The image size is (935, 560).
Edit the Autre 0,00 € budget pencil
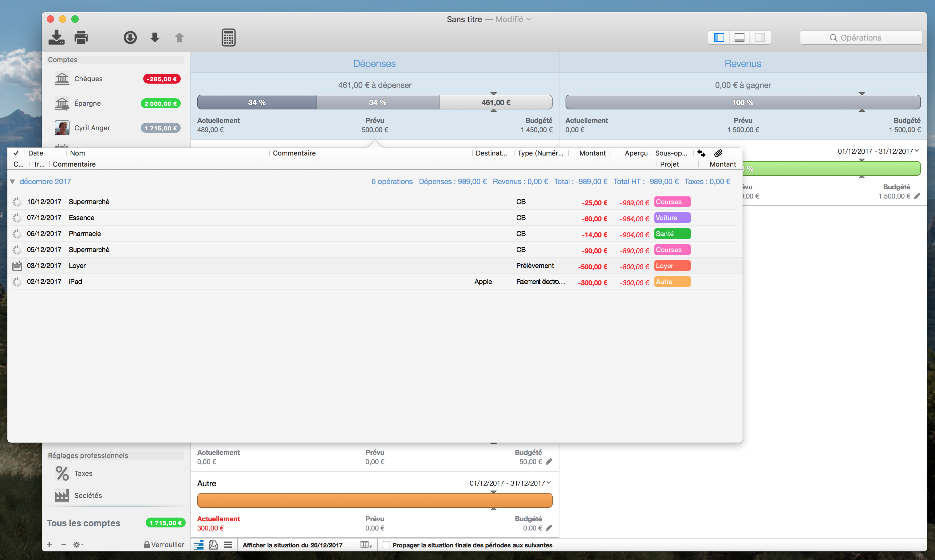[549, 528]
